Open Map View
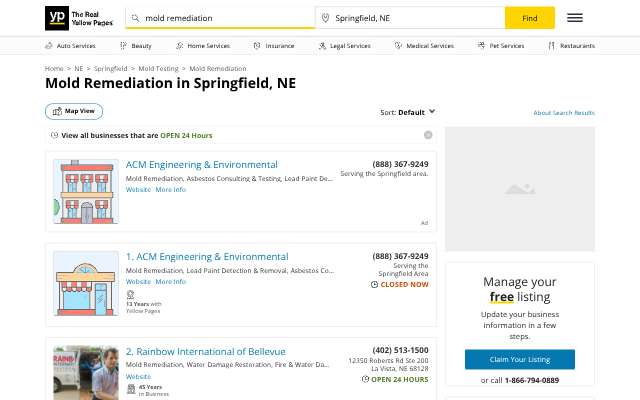The width and height of the screenshot is (640, 400). pos(74,111)
